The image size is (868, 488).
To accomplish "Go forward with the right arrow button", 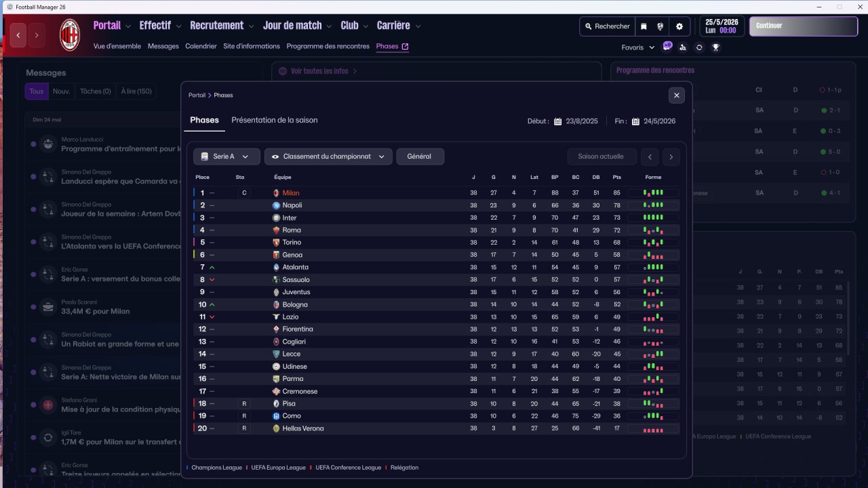I will (x=37, y=35).
